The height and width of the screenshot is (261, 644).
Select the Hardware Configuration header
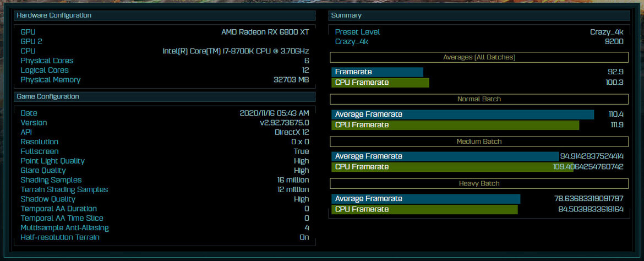[165, 15]
